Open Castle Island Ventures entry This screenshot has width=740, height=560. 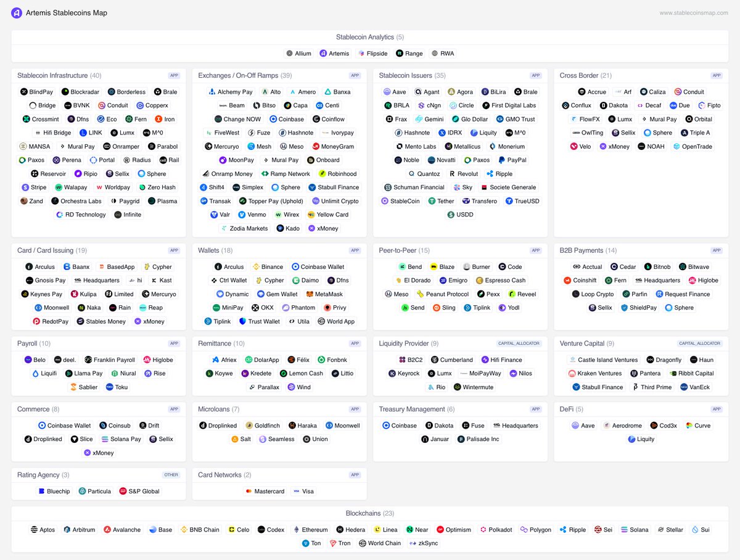[603, 360]
